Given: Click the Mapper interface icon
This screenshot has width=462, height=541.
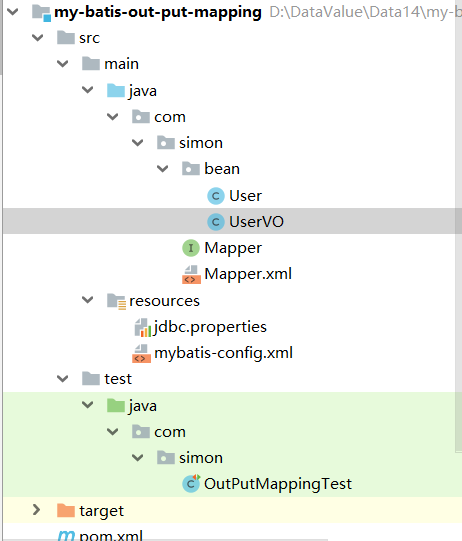Looking at the screenshot, I should pos(191,248).
